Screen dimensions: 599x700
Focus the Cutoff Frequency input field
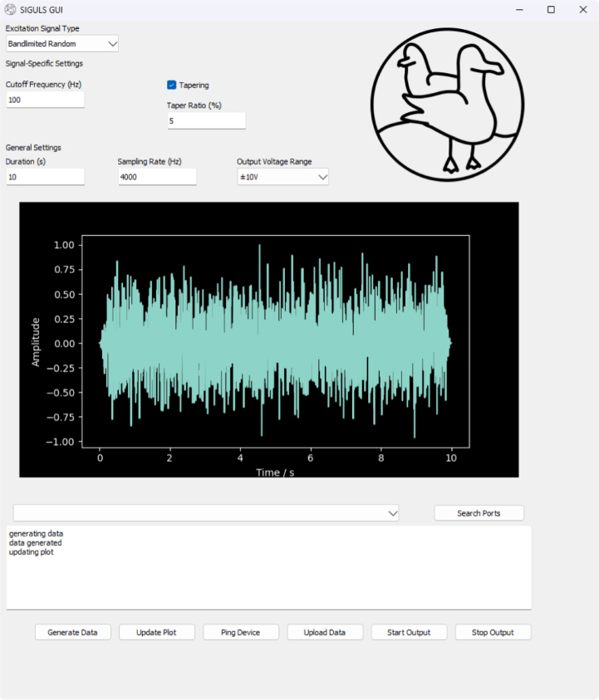45,100
